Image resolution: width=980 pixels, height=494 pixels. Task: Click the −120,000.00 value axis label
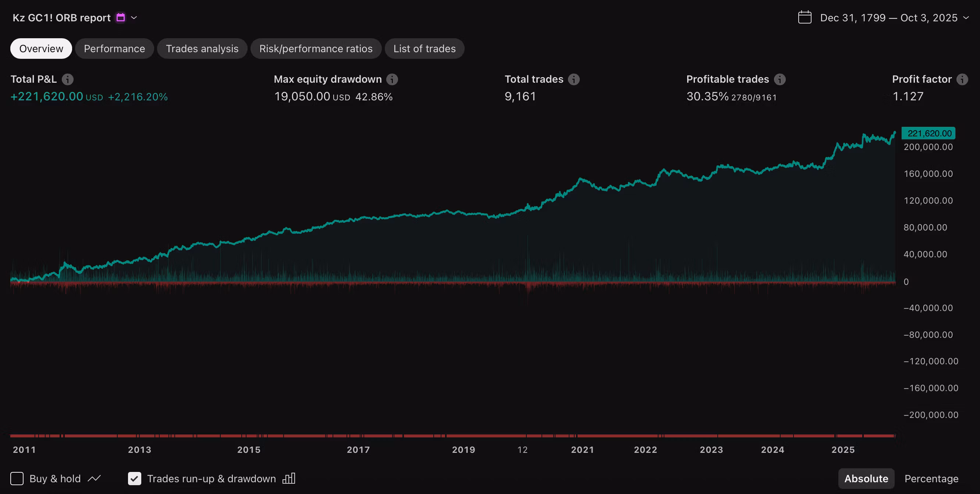[931, 361]
